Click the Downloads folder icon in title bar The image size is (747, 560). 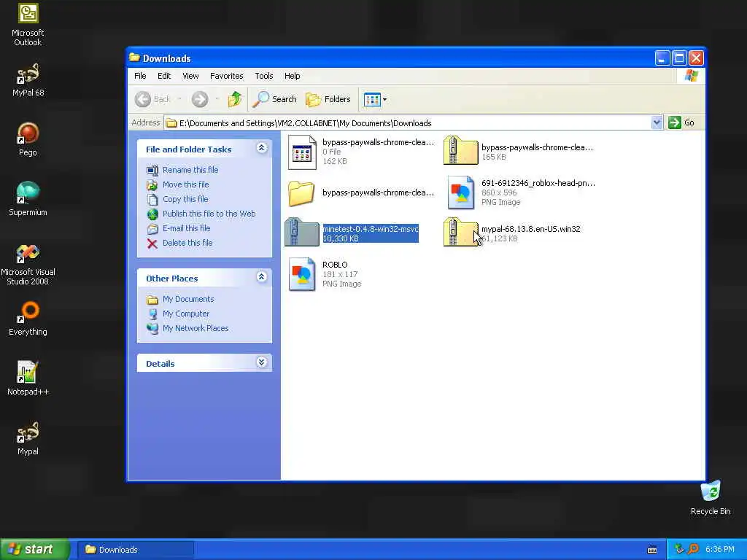pyautogui.click(x=134, y=58)
